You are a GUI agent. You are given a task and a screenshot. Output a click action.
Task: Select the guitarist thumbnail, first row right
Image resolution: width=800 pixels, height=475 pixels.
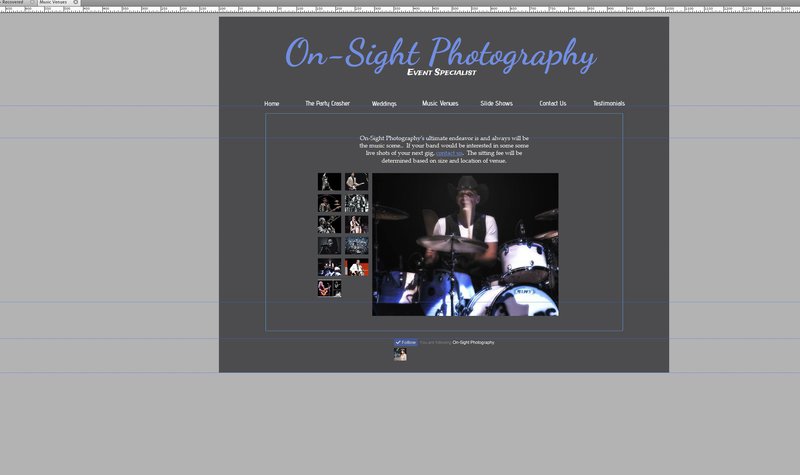[357, 182]
